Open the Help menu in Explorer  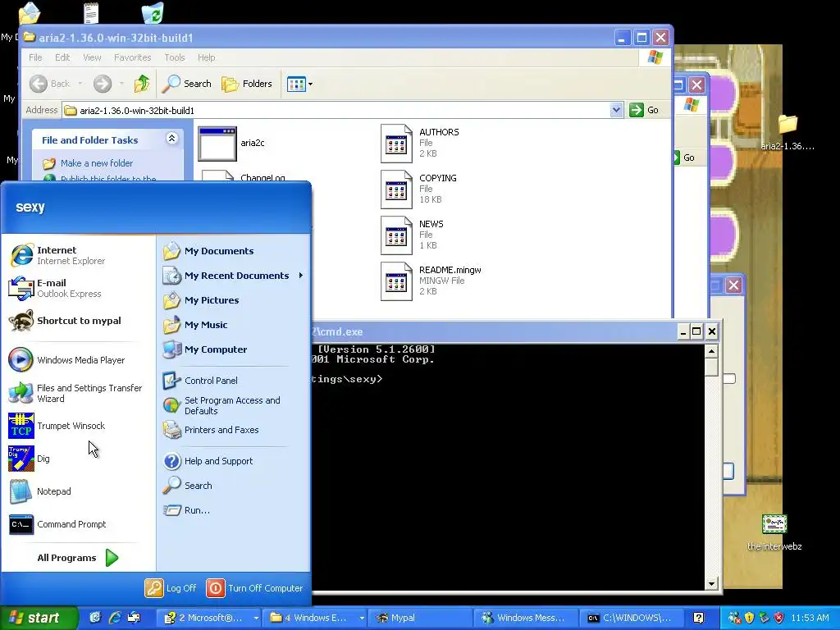(x=206, y=57)
